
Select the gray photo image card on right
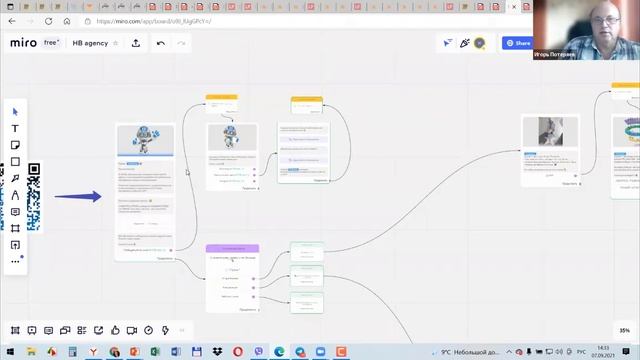click(x=550, y=131)
